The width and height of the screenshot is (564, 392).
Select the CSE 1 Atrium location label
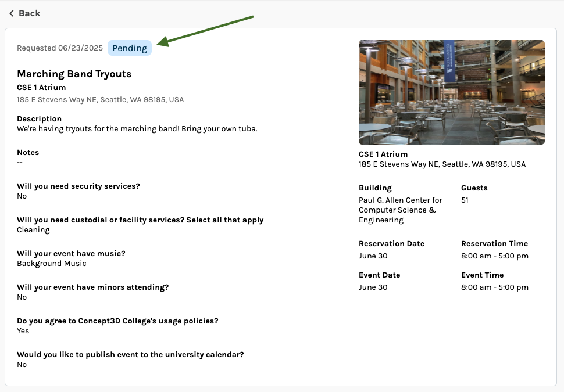pyautogui.click(x=41, y=87)
